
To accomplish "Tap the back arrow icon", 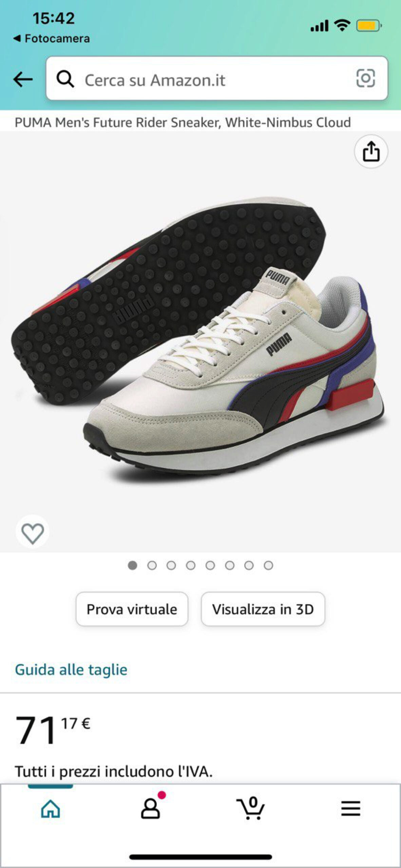I will click(23, 80).
